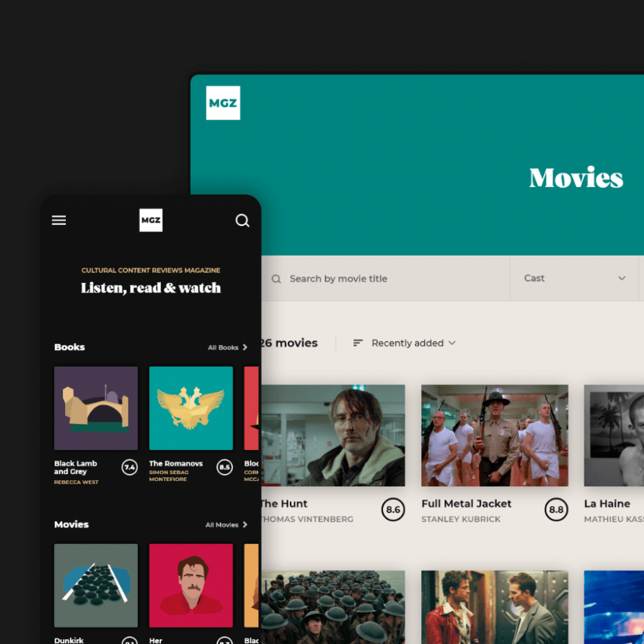Select the Her movie cover on mobile

190,585
